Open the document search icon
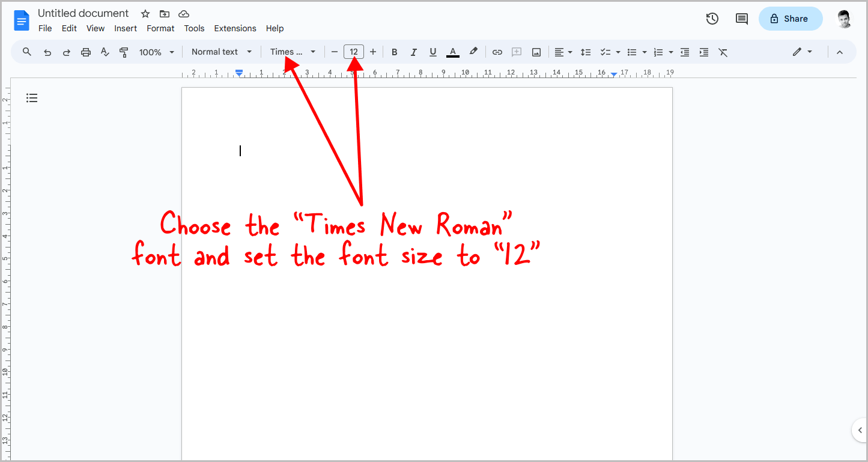 pos(26,52)
